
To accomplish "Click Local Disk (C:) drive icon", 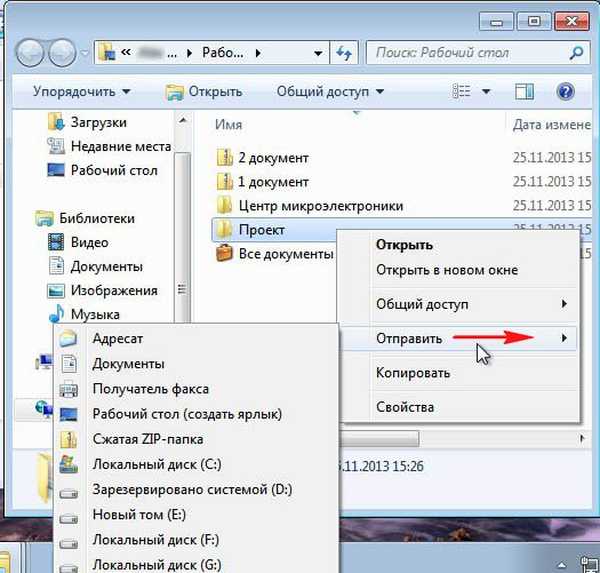I will pos(69,464).
